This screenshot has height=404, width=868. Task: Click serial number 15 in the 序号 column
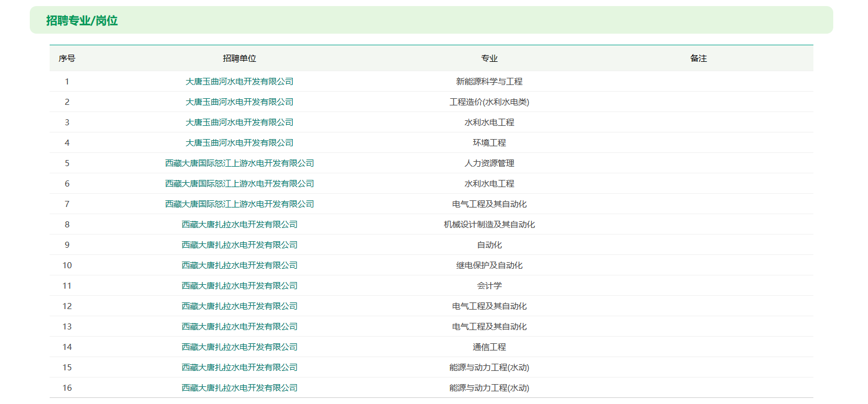(67, 368)
